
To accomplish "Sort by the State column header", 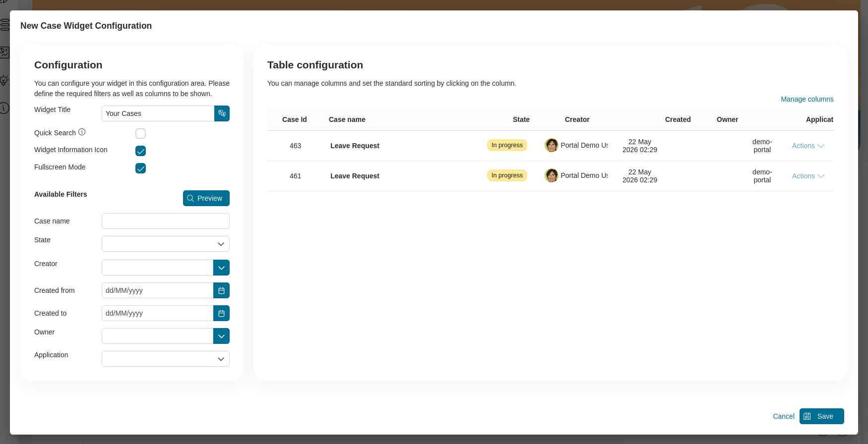I will [x=521, y=119].
